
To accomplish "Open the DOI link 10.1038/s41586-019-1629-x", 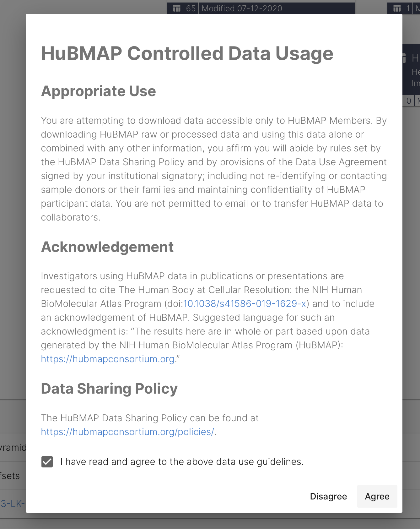I will (245, 303).
